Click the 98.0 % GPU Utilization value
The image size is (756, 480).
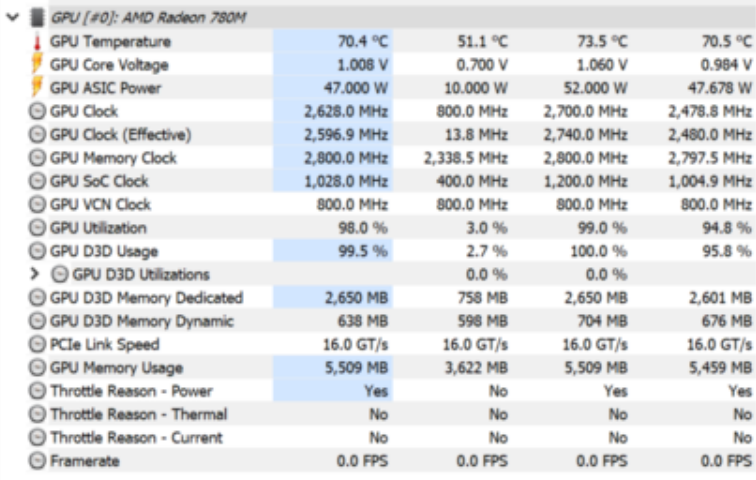(363, 228)
